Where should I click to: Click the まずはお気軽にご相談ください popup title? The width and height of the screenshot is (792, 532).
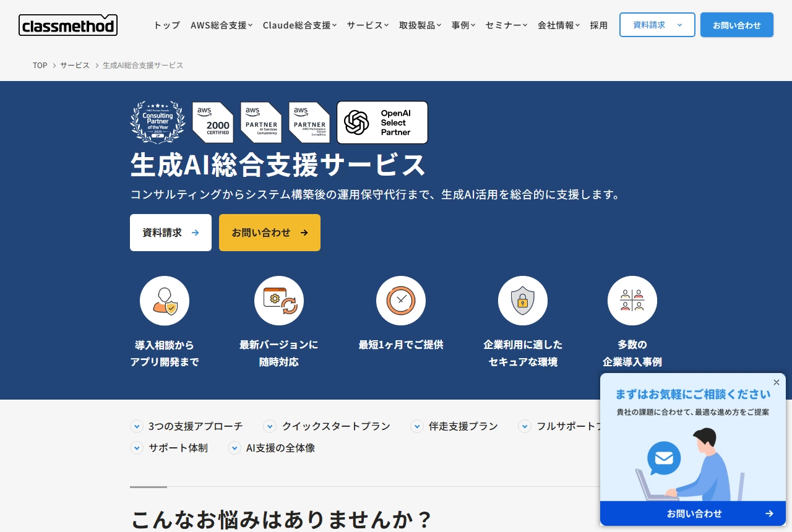coord(693,394)
